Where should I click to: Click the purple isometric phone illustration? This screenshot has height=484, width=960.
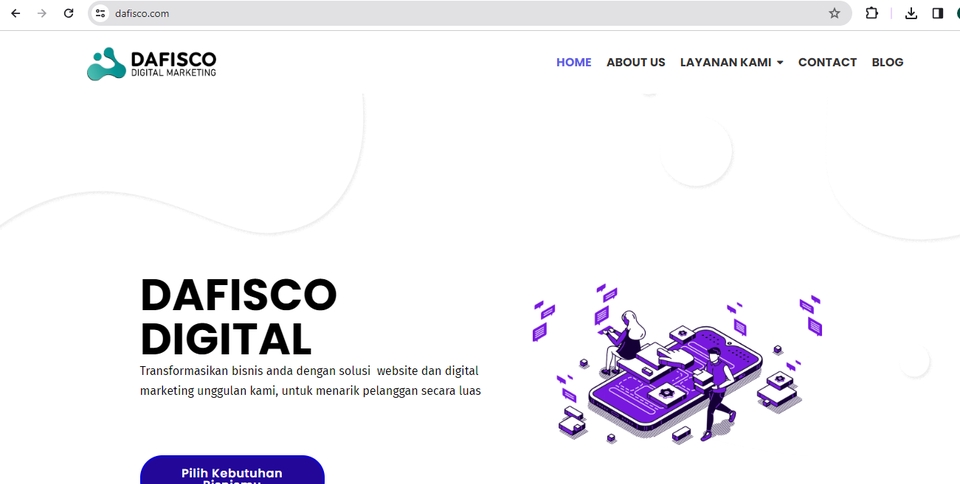coord(677,362)
